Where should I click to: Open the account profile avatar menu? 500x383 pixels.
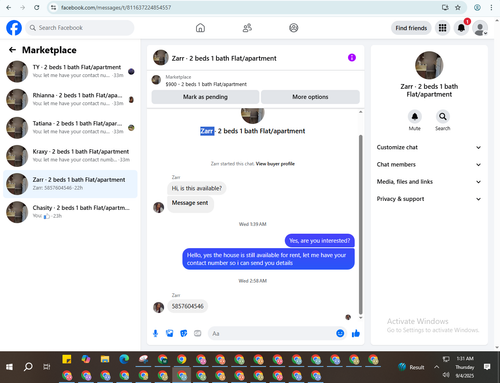(480, 28)
